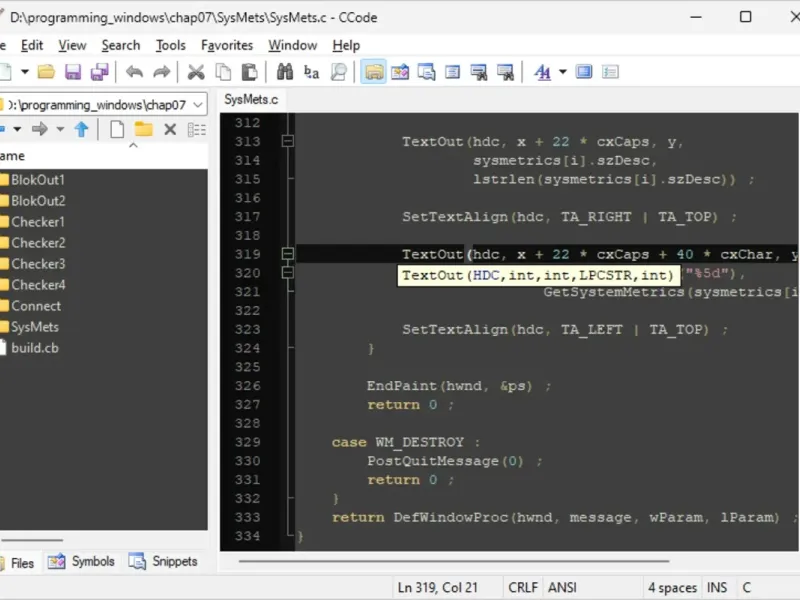Open the Edit menu

[x=32, y=45]
